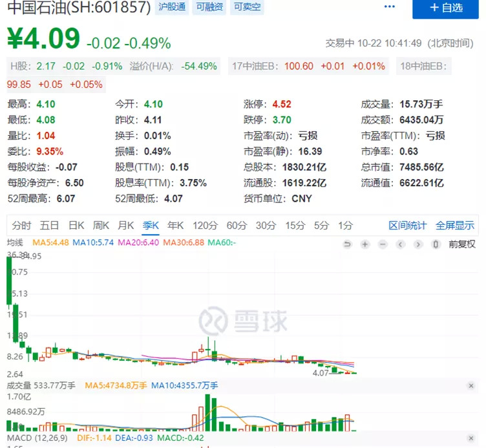Click the tallest green volume bar
Viewport: 486px width, 448px height.
207,412
